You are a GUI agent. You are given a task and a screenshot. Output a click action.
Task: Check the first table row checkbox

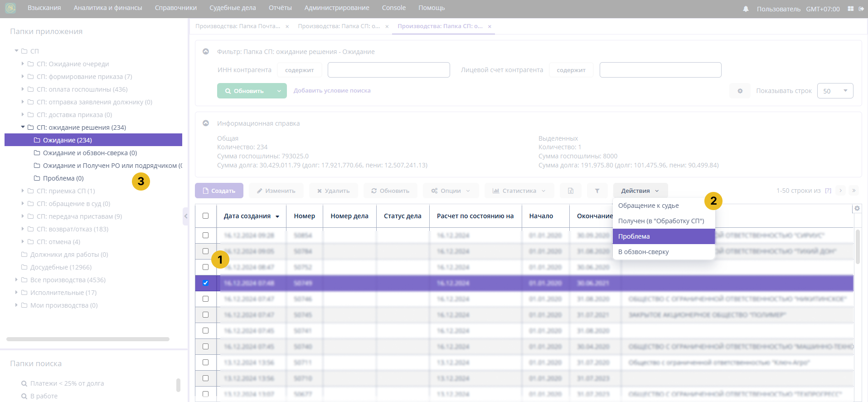pyautogui.click(x=206, y=235)
